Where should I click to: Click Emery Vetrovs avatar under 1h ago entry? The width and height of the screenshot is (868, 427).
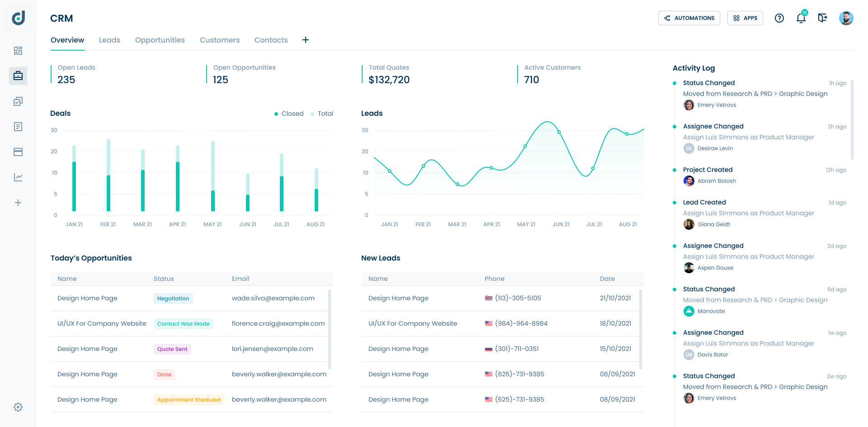pyautogui.click(x=689, y=105)
